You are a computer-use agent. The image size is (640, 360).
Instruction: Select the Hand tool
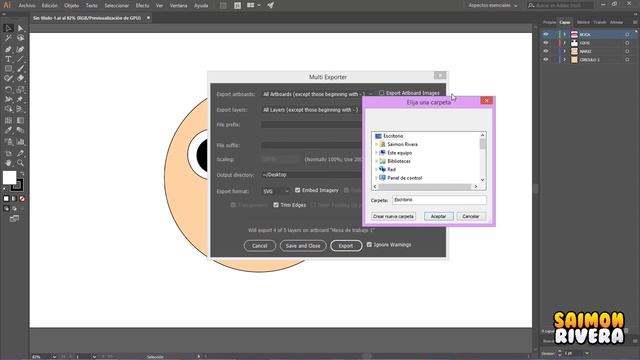8,163
